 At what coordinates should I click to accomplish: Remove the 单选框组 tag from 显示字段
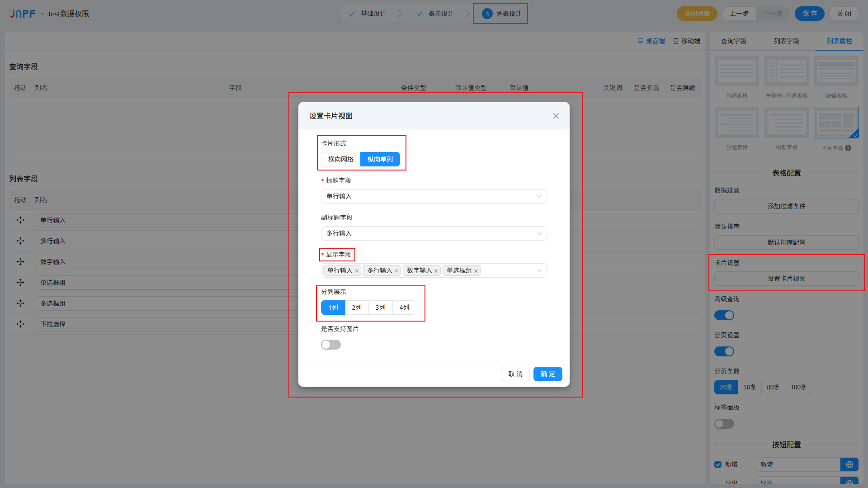click(476, 271)
